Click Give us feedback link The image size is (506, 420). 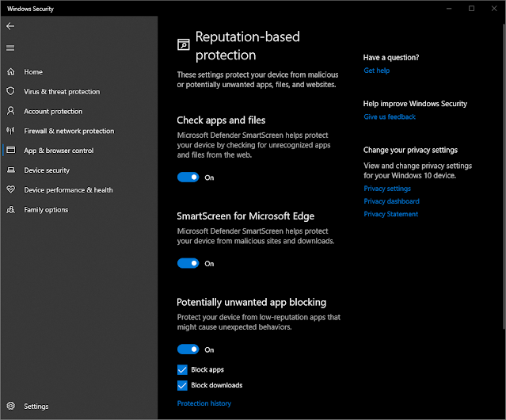[390, 116]
